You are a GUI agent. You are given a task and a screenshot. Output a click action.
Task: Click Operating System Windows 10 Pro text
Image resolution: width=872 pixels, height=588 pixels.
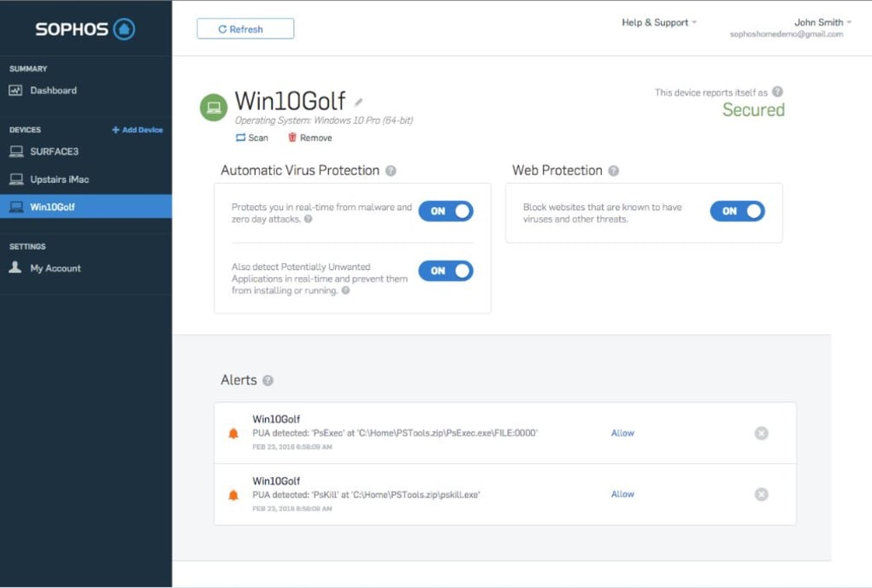point(324,120)
